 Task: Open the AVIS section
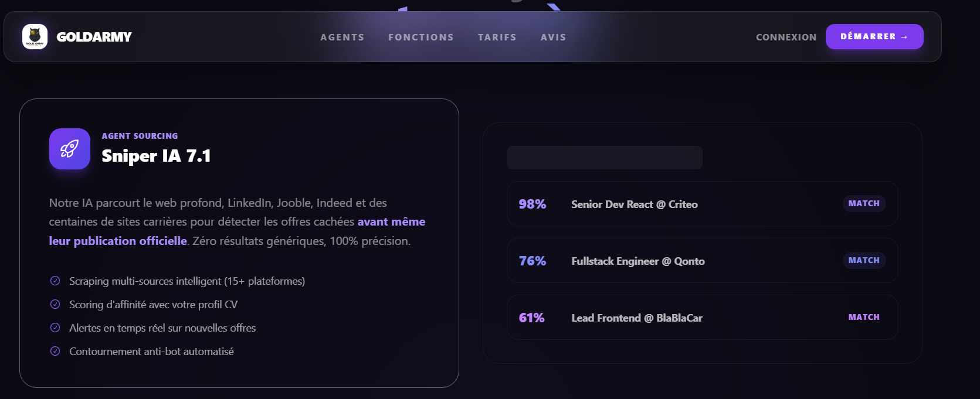coord(553,37)
